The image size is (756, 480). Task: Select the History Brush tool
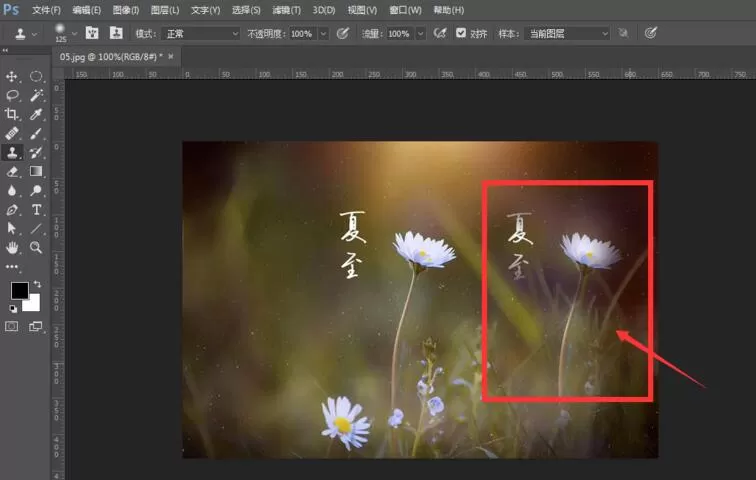(x=36, y=152)
